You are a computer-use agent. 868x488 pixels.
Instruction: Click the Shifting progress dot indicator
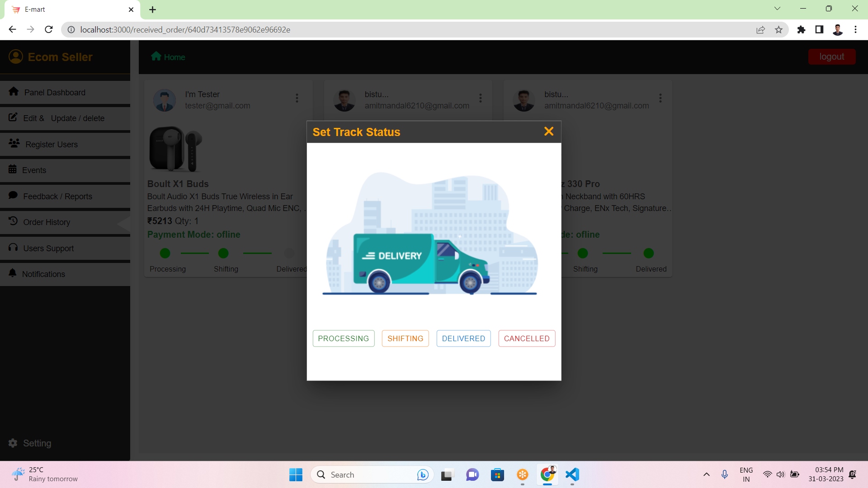point(224,253)
